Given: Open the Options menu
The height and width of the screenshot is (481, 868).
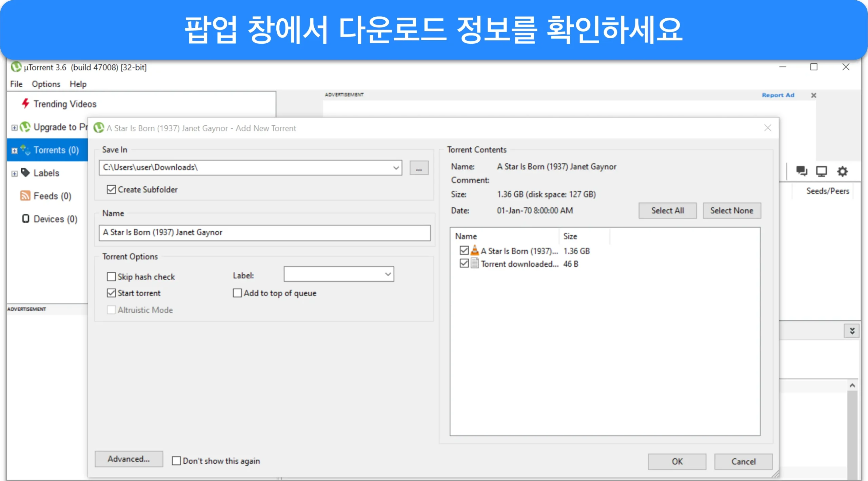Looking at the screenshot, I should point(46,84).
